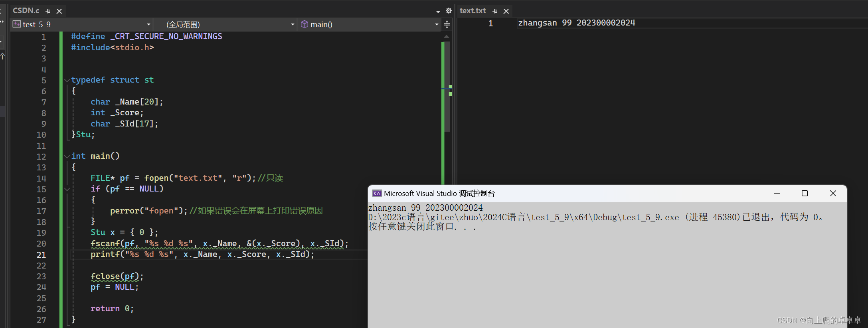Viewport: 868px width, 328px height.
Task: Maximize the debug console window
Action: pos(805,194)
